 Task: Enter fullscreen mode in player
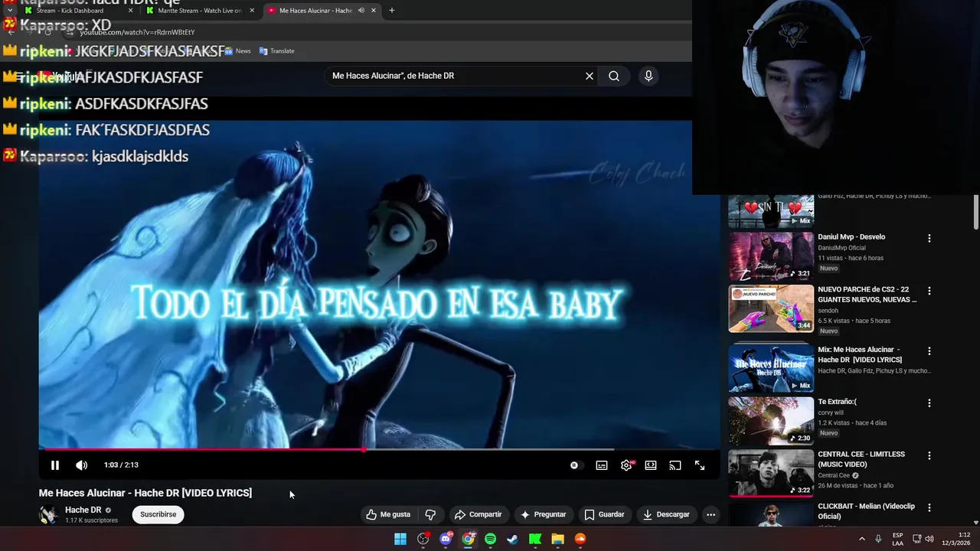click(x=700, y=465)
